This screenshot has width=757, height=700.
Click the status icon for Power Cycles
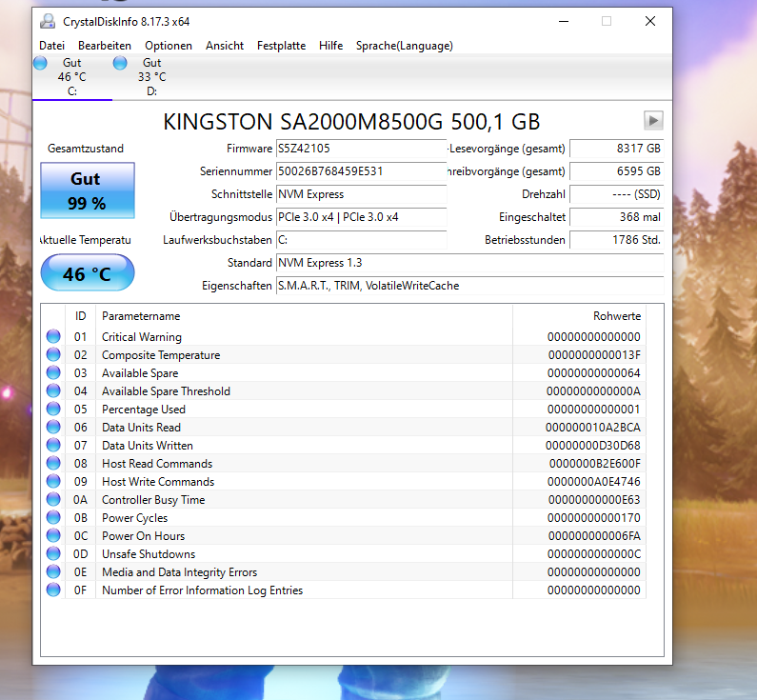53,517
